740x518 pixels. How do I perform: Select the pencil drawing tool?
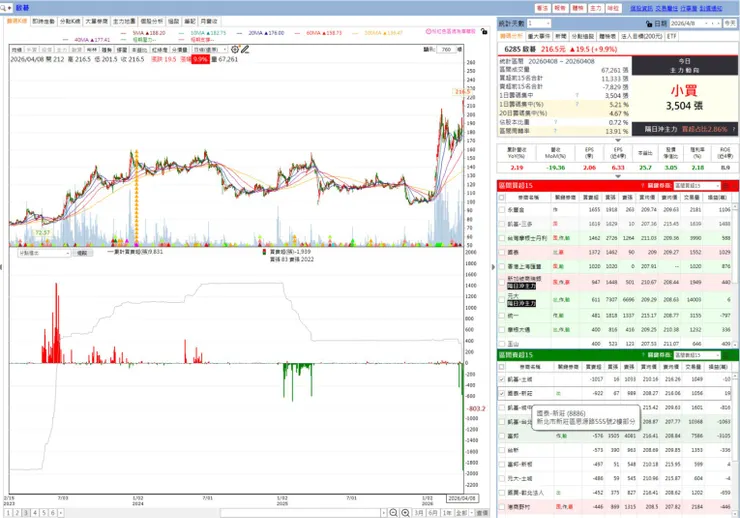coord(244,49)
